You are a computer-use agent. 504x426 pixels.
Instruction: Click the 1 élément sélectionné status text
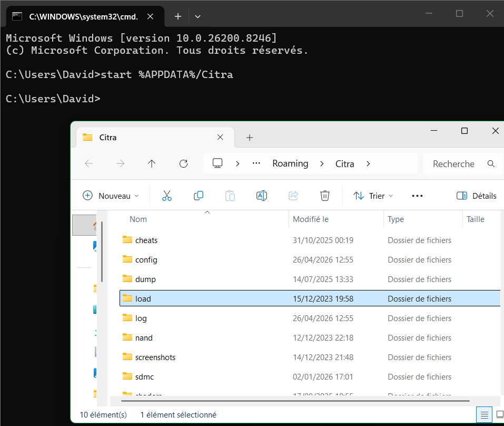click(x=179, y=415)
